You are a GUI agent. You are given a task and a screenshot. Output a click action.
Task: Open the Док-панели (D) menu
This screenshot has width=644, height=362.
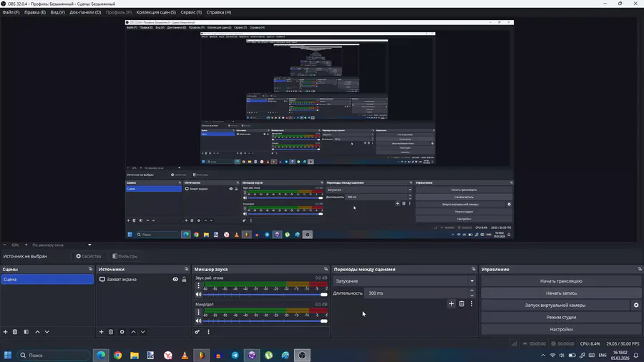pyautogui.click(x=85, y=12)
